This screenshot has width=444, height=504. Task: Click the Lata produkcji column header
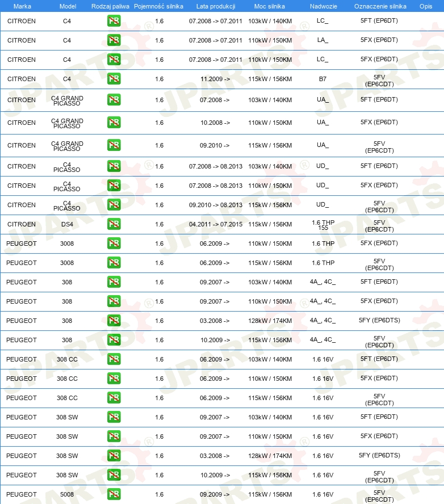[216, 6]
